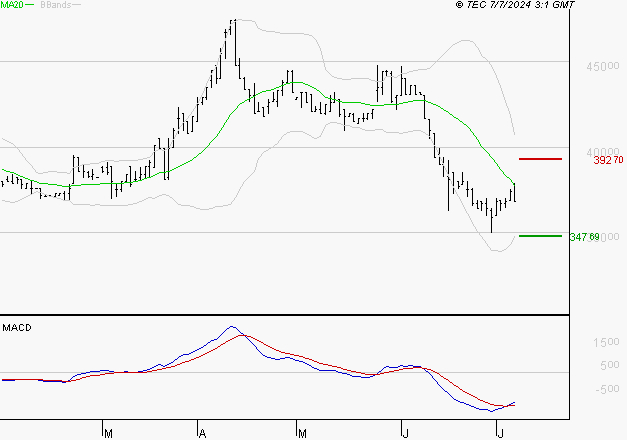Image resolution: width=627 pixels, height=440 pixels.
Task: Click the second M month marker
Action: [302, 434]
